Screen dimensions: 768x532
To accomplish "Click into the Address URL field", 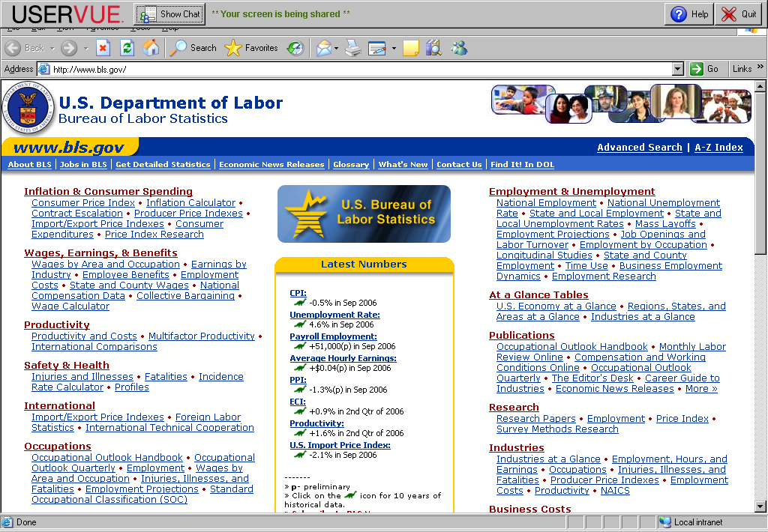I will [x=361, y=69].
